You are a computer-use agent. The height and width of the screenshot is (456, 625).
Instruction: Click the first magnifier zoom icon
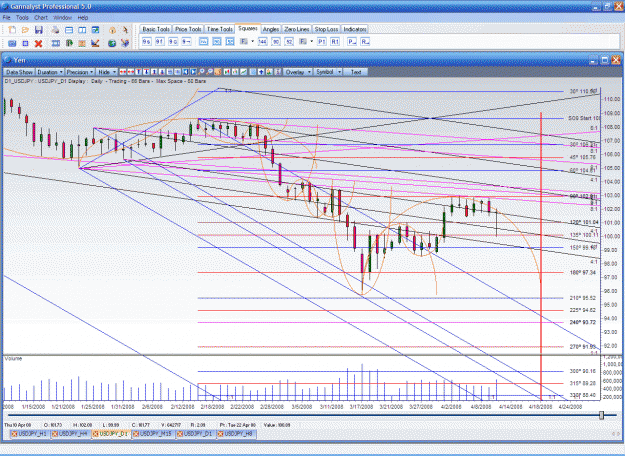[202, 72]
